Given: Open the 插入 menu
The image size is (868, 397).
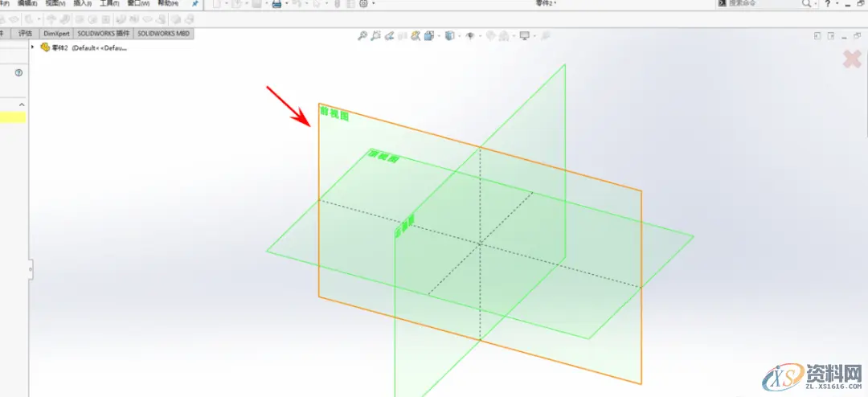Looking at the screenshot, I should [83, 2].
